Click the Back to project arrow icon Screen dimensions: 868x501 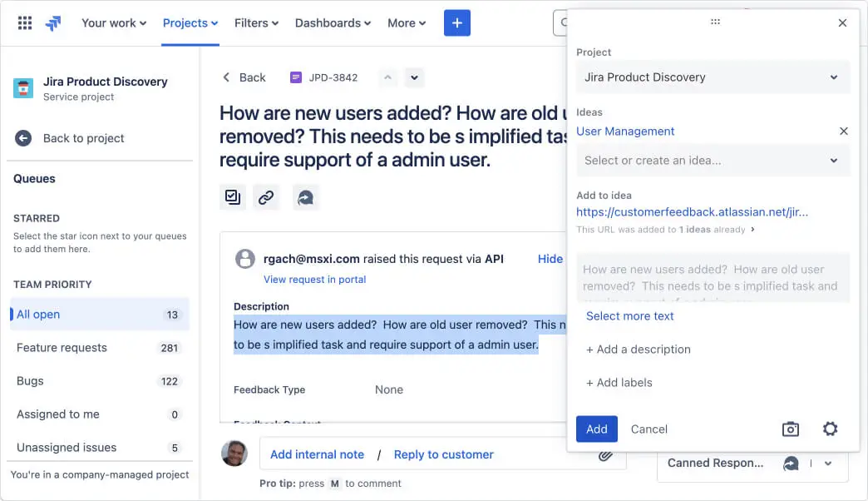[x=23, y=138]
